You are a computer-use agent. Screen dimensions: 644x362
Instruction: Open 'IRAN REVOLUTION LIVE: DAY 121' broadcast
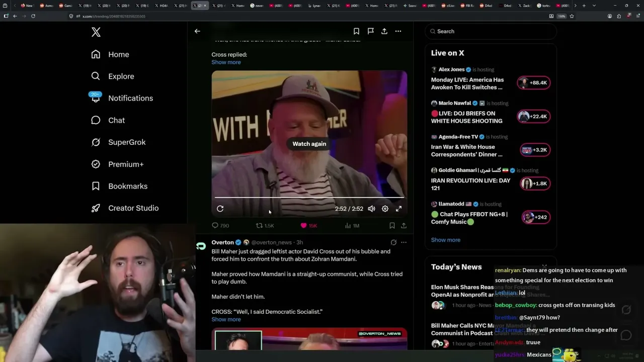point(470,184)
